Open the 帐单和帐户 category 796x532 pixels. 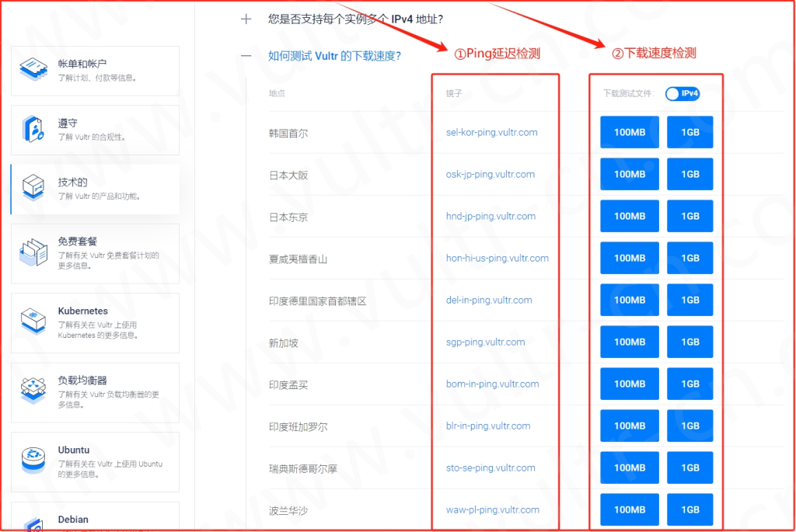pyautogui.click(x=96, y=71)
